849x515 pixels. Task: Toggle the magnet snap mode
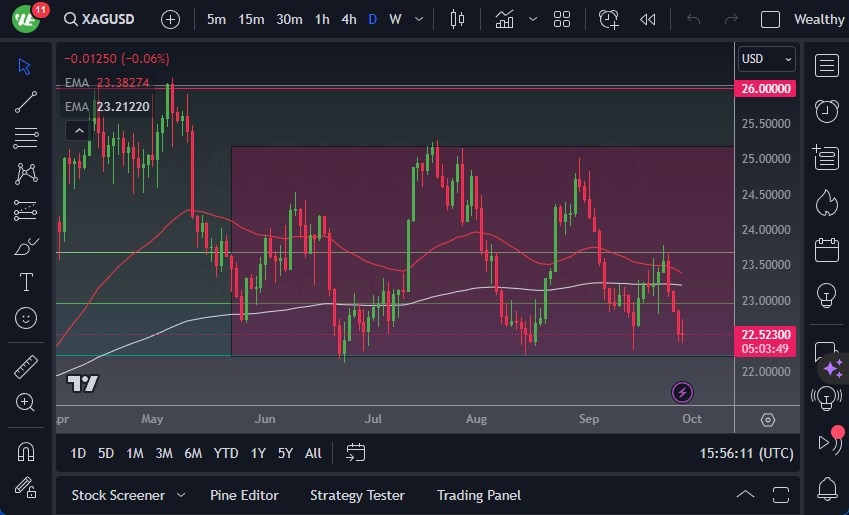click(26, 451)
